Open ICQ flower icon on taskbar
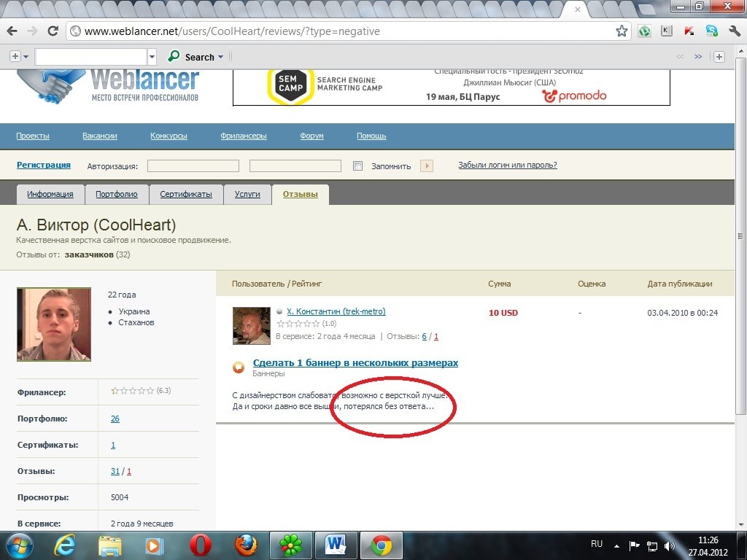This screenshot has width=747, height=560. (x=291, y=545)
